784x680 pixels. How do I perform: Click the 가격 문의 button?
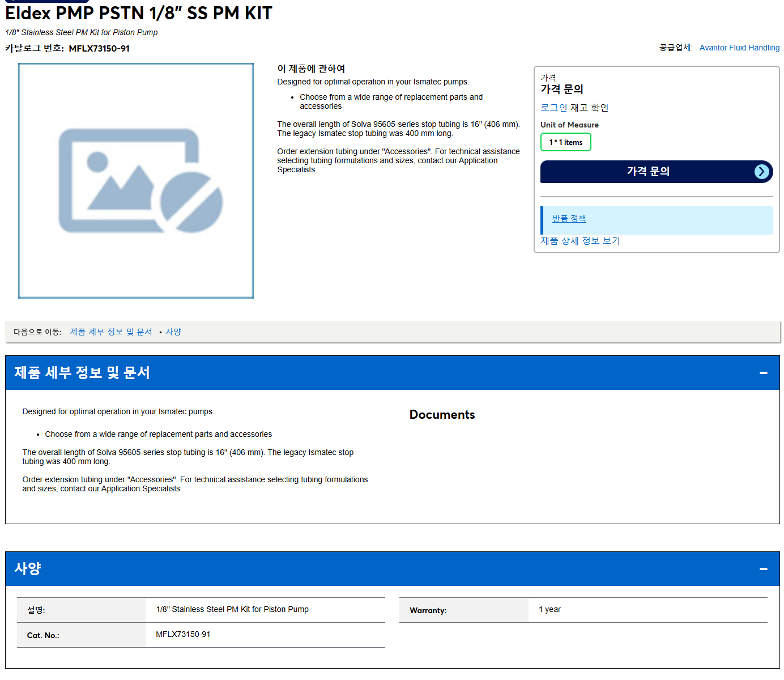(657, 172)
